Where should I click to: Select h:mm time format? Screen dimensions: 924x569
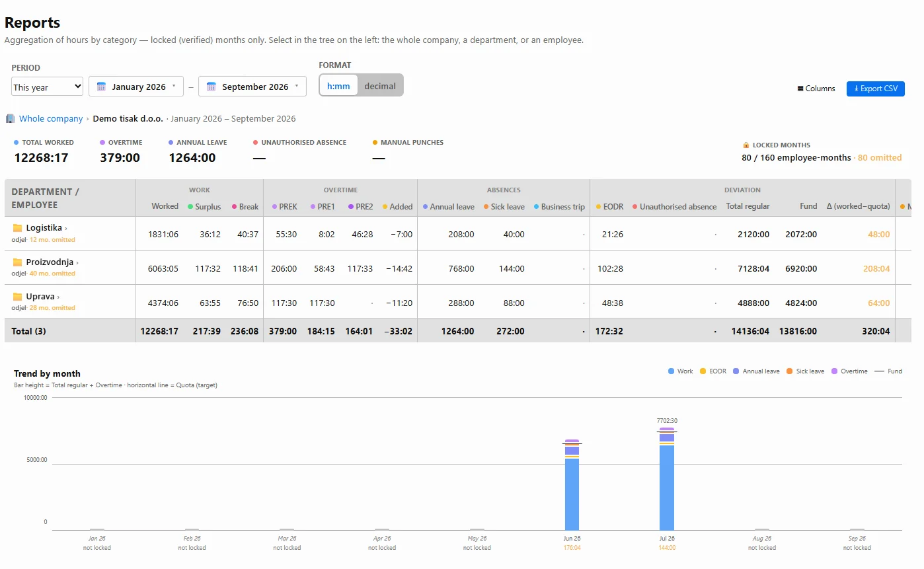pyautogui.click(x=338, y=86)
